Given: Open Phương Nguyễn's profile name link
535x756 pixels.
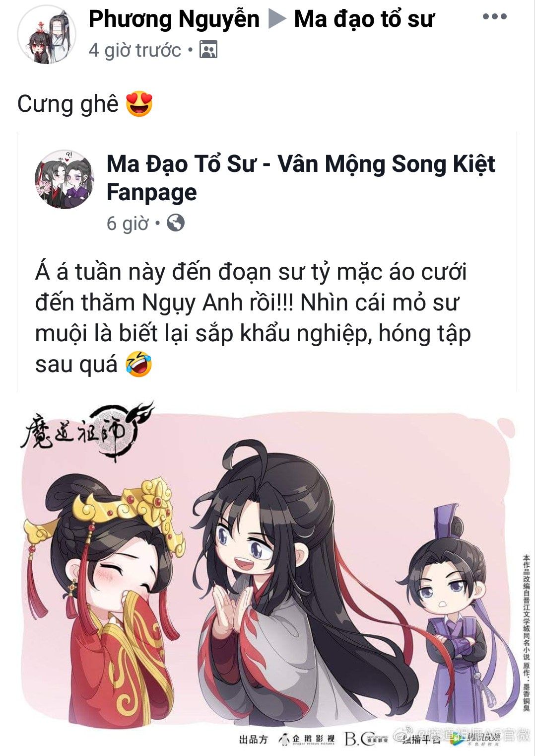Looking at the screenshot, I should point(174,19).
